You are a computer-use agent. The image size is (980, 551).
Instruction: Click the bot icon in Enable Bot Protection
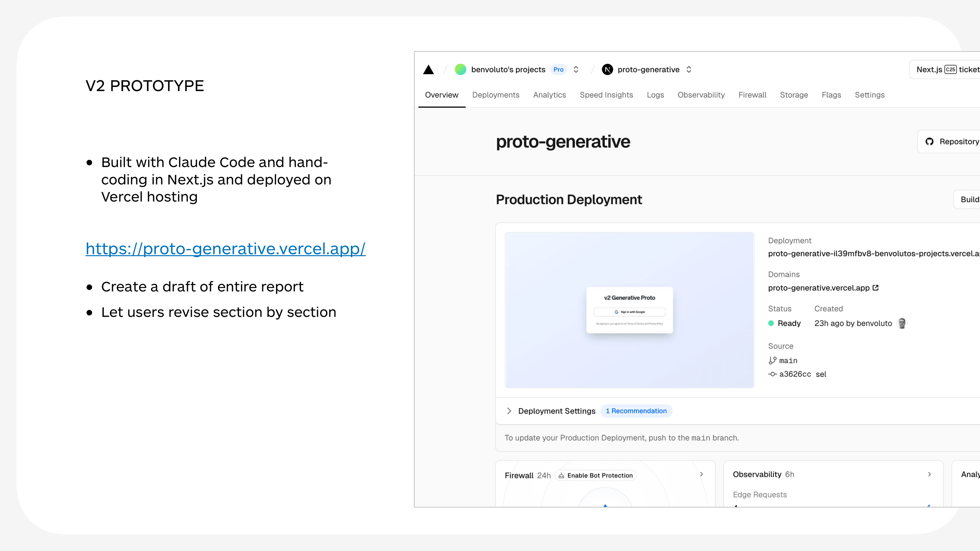[x=561, y=475]
